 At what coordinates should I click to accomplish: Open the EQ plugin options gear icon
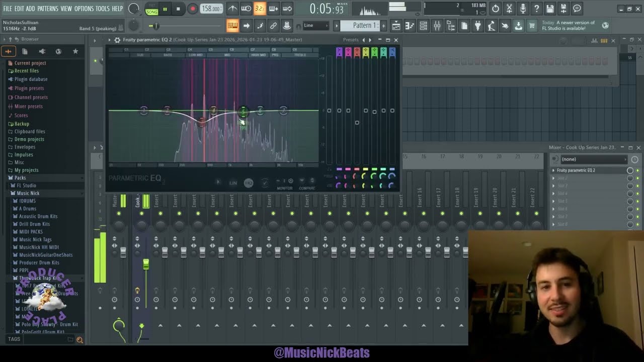pyautogui.click(x=117, y=40)
